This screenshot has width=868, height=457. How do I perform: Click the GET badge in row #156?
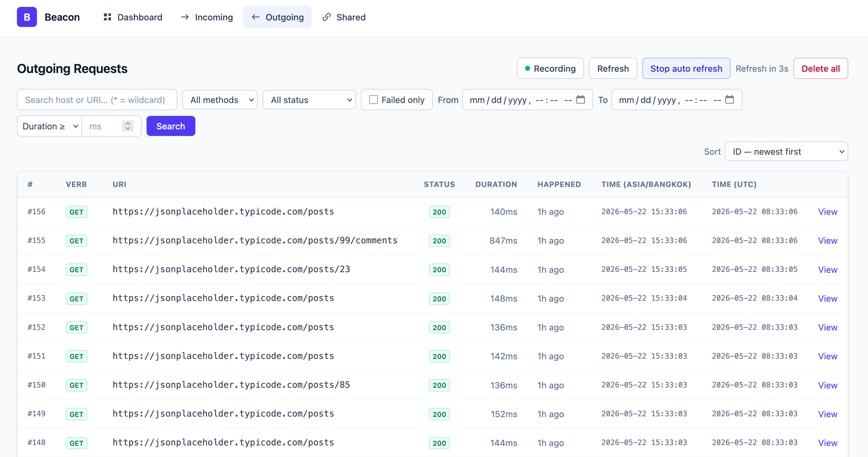76,212
